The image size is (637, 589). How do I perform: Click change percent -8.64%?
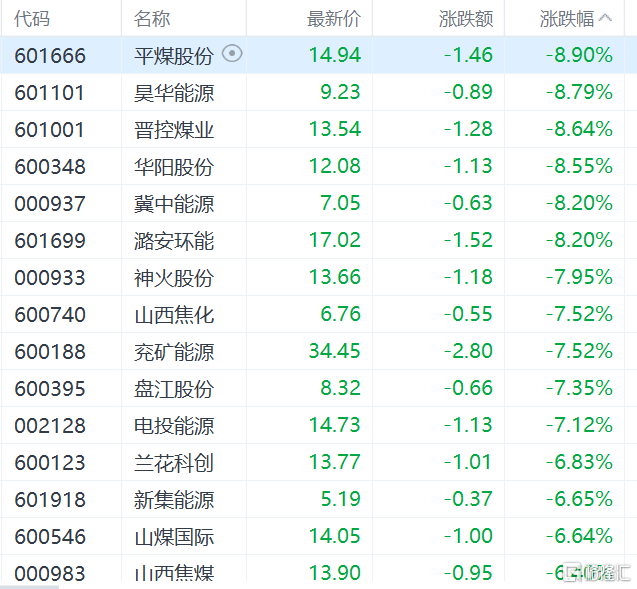[x=579, y=129]
